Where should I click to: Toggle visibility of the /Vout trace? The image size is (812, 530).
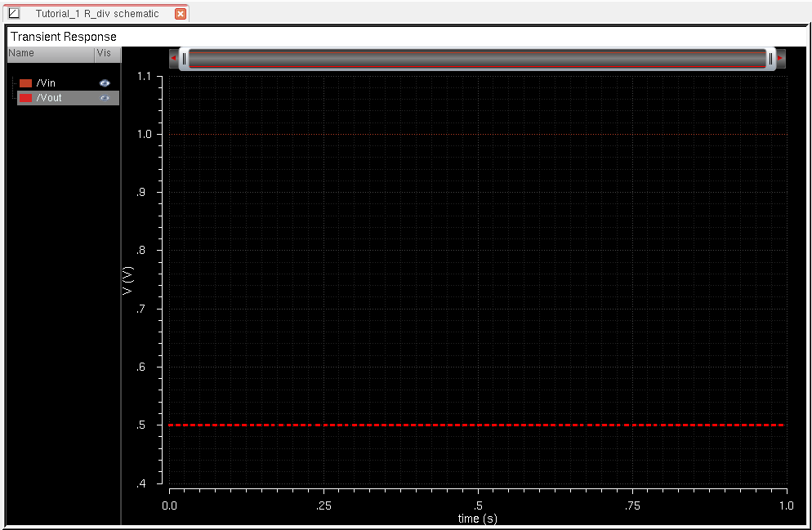[x=105, y=98]
